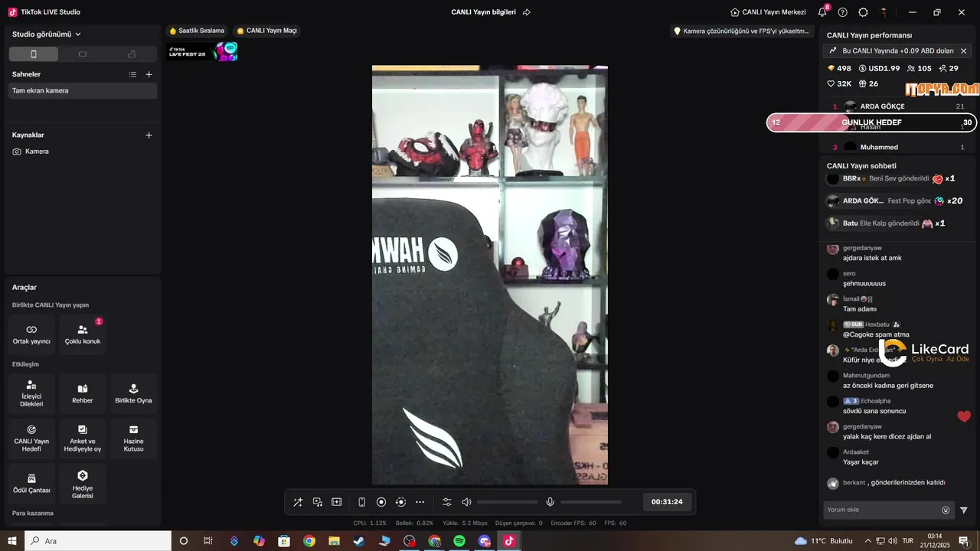Open the emoji picker in comment box
The width and height of the screenshot is (980, 551).
point(946,510)
